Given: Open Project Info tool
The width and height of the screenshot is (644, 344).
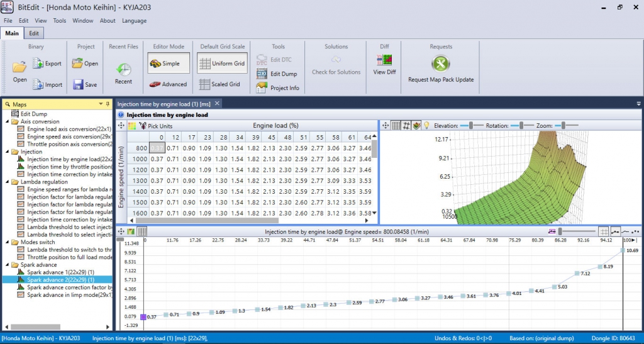Looking at the screenshot, I should [262, 87].
